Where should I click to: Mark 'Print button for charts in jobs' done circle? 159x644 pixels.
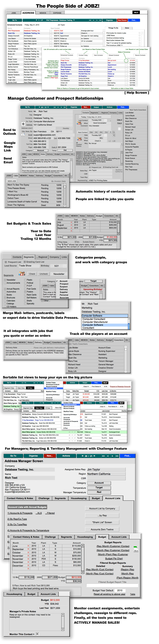click(x=140, y=33)
